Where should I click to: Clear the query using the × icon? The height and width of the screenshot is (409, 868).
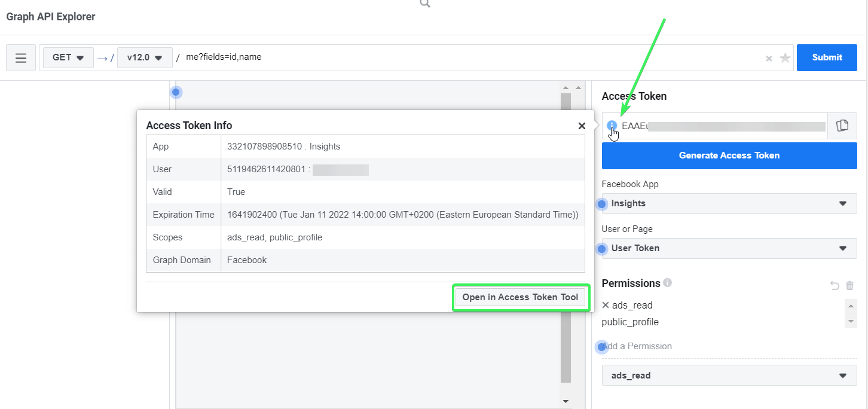[769, 57]
